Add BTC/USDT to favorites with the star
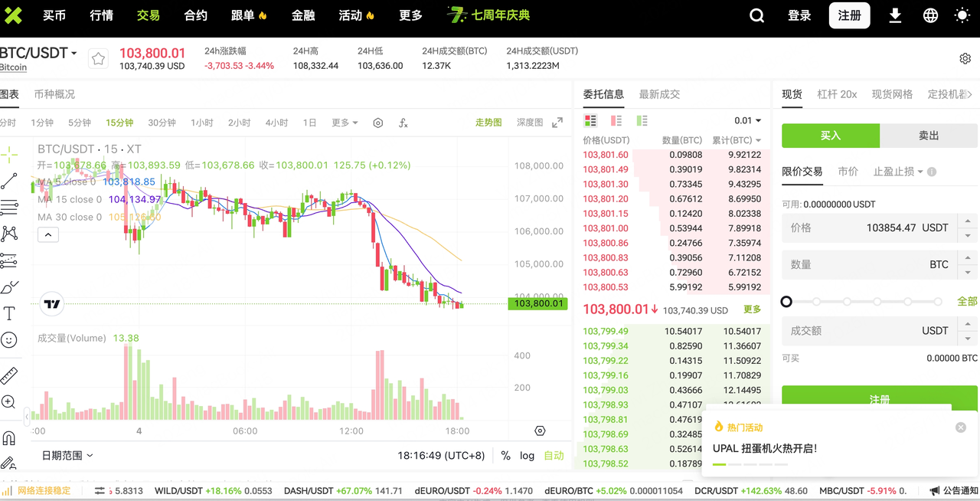 pos(98,59)
